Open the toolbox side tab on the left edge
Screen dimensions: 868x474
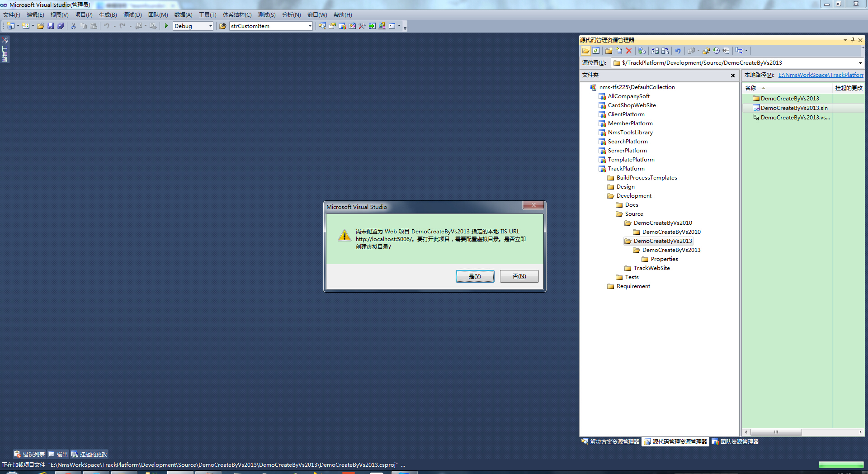pyautogui.click(x=5, y=49)
